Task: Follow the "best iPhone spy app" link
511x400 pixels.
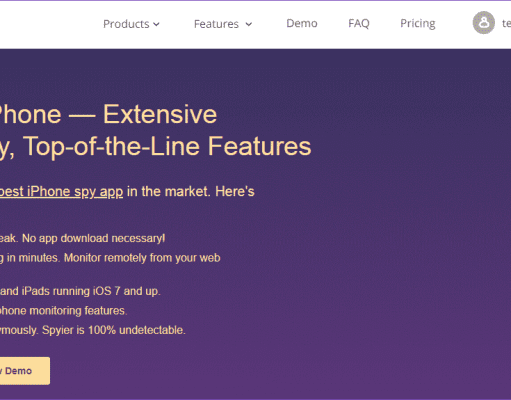Action: [61, 192]
